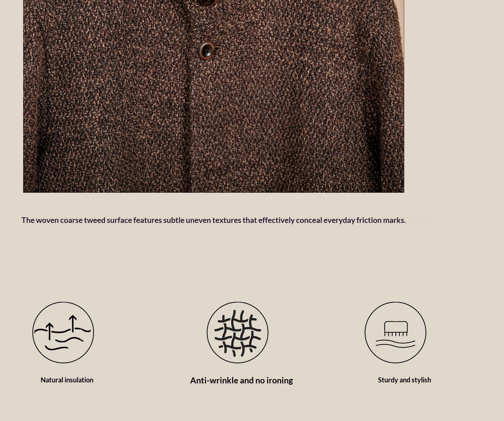Click the partially visible top coat button
Screen dimensions: 504x421
pyautogui.click(x=206, y=3)
